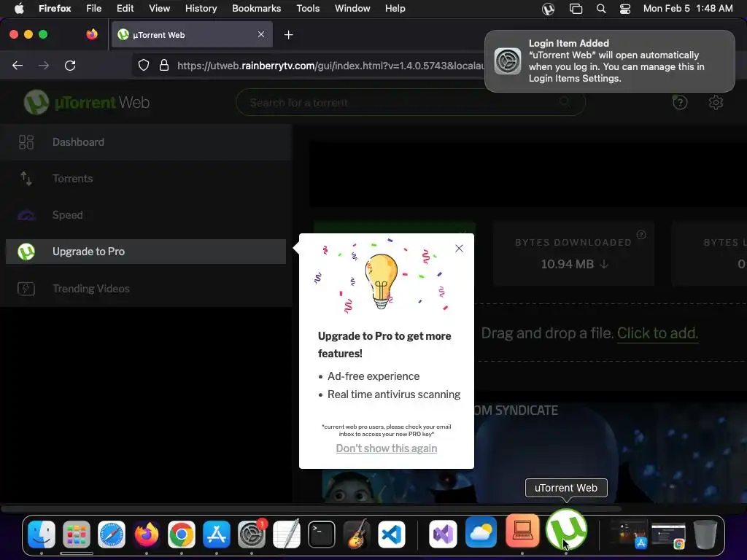Open the Dashboard sidebar item
The width and height of the screenshot is (747, 560).
click(x=146, y=142)
